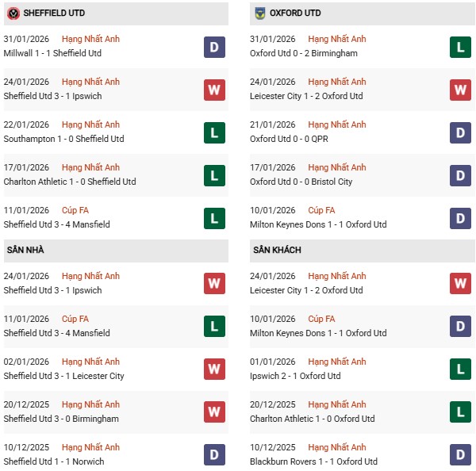Click the Oxford Utd club crest icon
Screen dimensions: 476x471
[x=260, y=13]
